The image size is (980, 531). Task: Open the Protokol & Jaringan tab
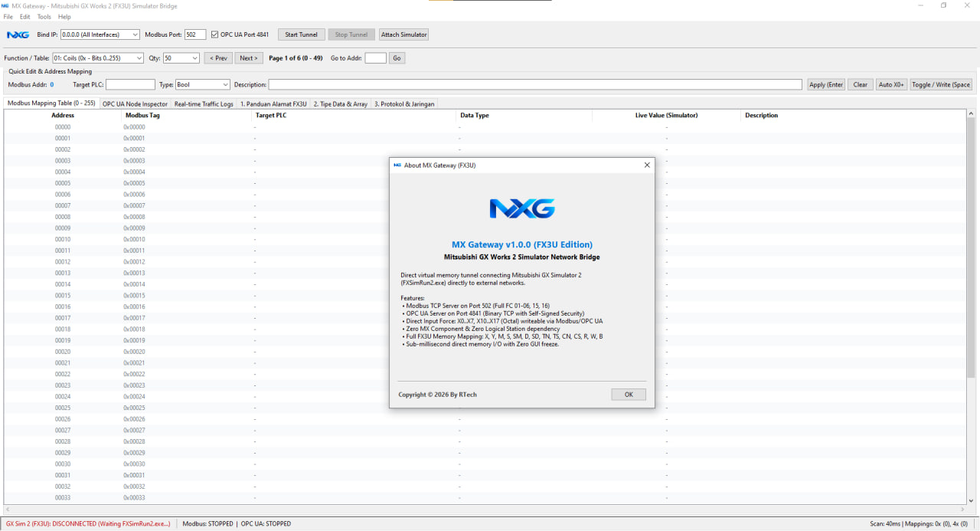(404, 104)
